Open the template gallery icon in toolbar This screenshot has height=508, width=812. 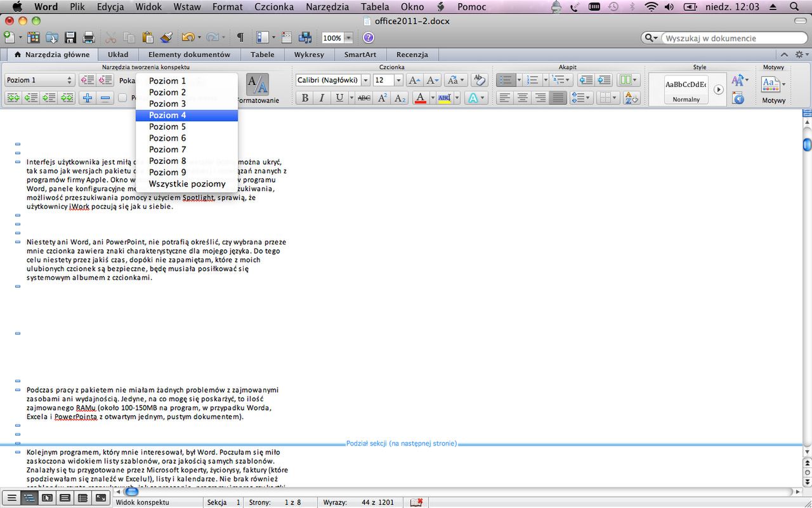(x=33, y=37)
